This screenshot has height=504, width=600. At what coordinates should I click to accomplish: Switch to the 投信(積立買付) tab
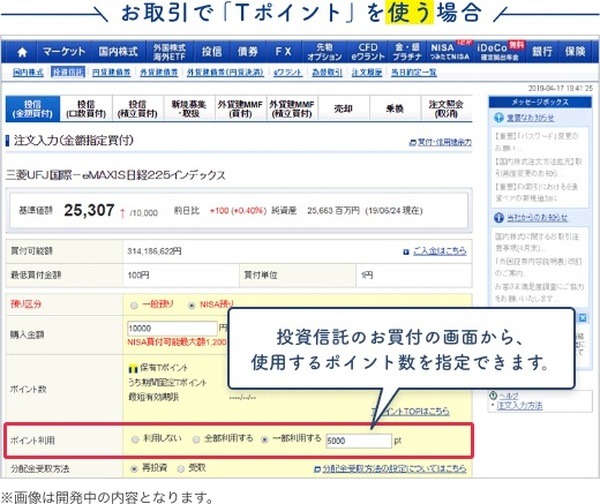138,109
